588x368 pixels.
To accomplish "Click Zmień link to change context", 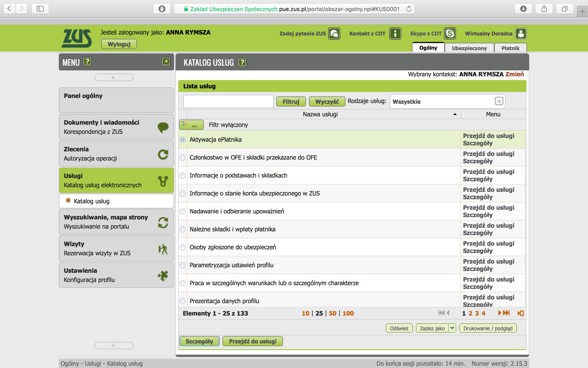I will point(514,74).
